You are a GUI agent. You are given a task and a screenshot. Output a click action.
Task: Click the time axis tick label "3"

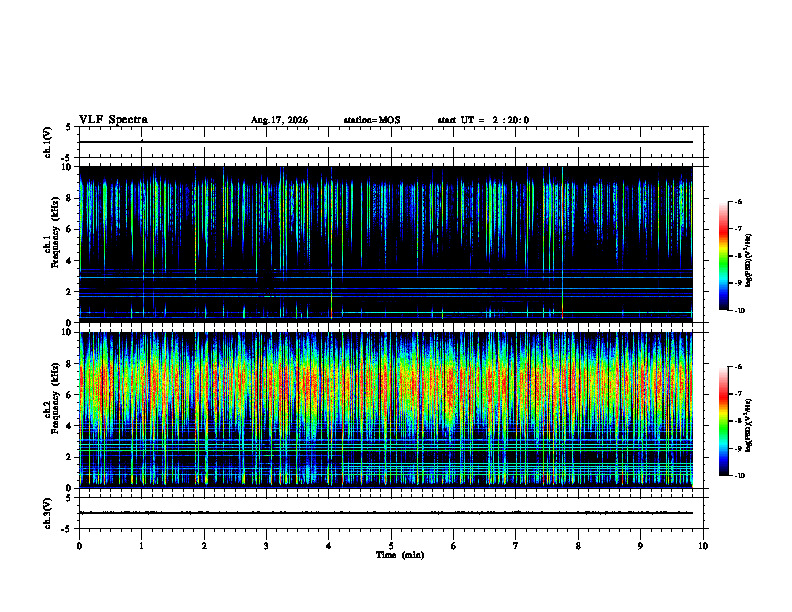tap(266, 546)
